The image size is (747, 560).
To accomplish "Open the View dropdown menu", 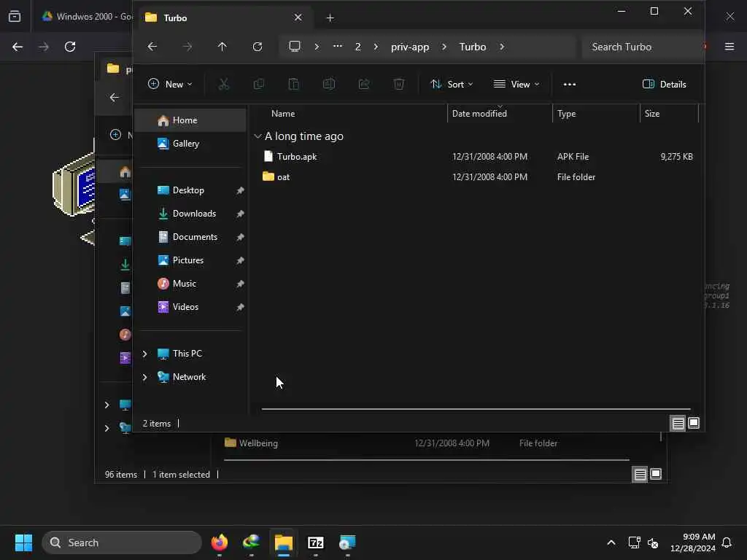I will click(516, 85).
